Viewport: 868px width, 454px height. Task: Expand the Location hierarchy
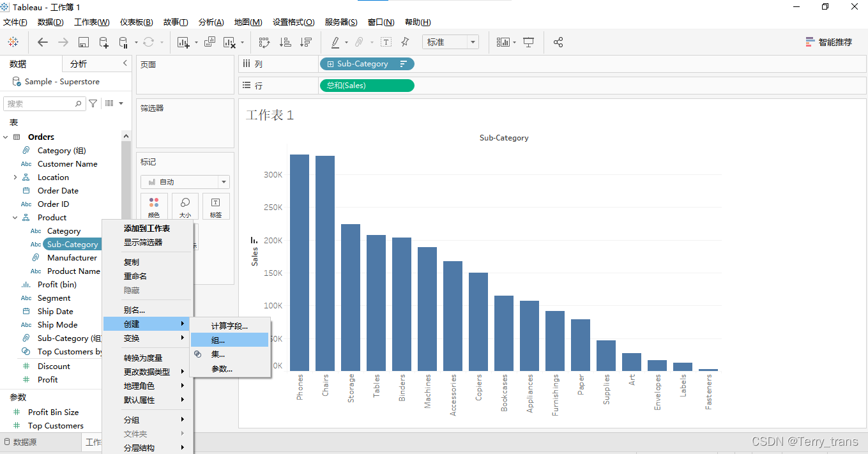coord(15,178)
